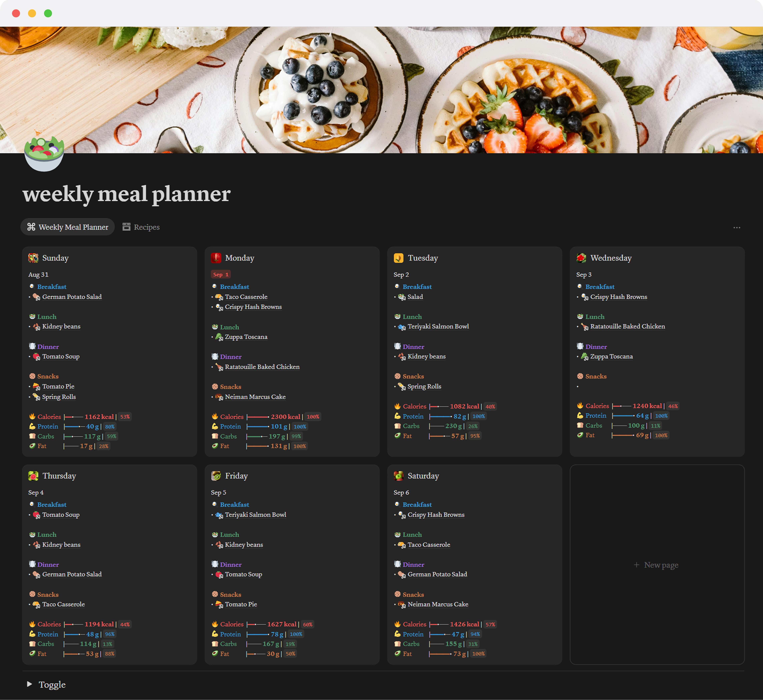Click the Wednesday card strawberry icon

coord(581,258)
